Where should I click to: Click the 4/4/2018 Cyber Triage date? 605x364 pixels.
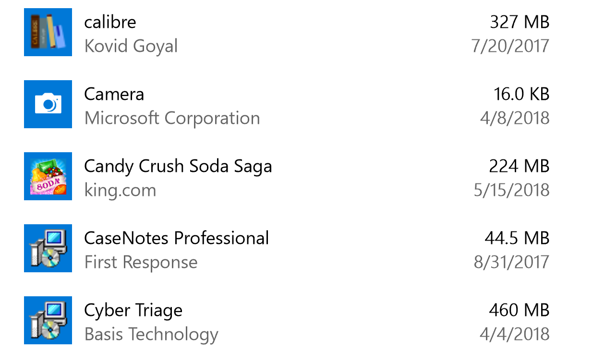coord(514,335)
